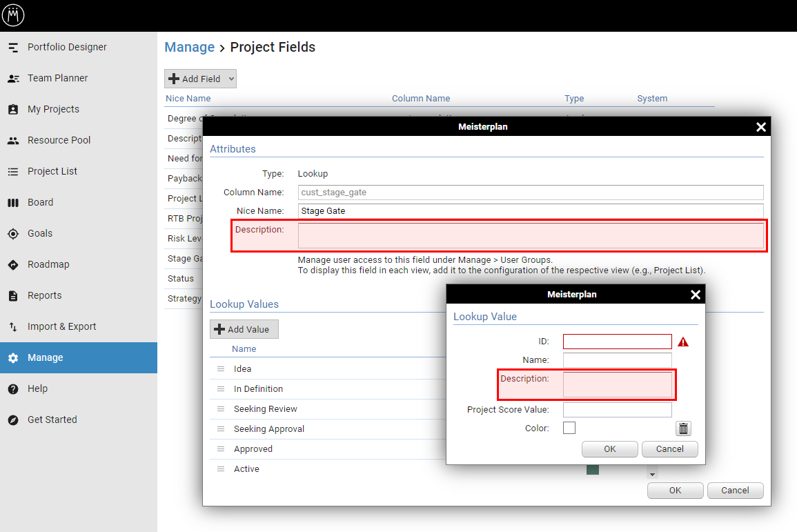797x532 pixels.
Task: Click the Manage gear icon
Action: (x=13, y=357)
